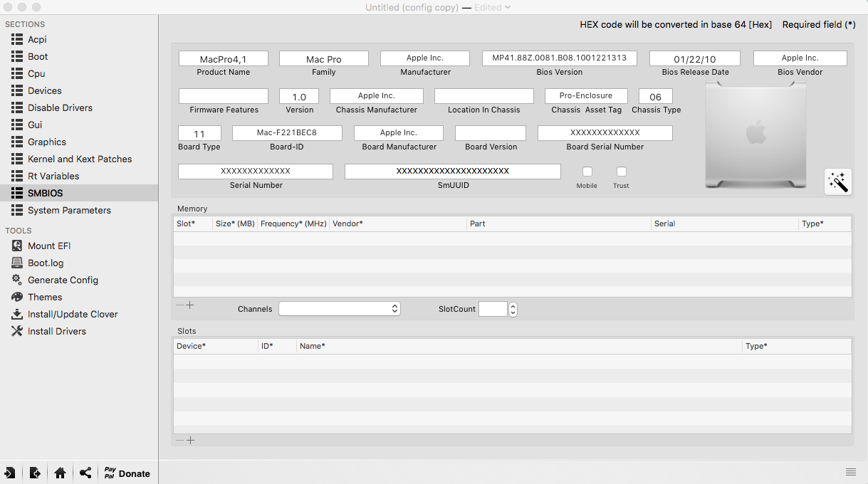Image resolution: width=868 pixels, height=484 pixels.
Task: Click the Chassis Type field showing 06
Action: (x=656, y=96)
